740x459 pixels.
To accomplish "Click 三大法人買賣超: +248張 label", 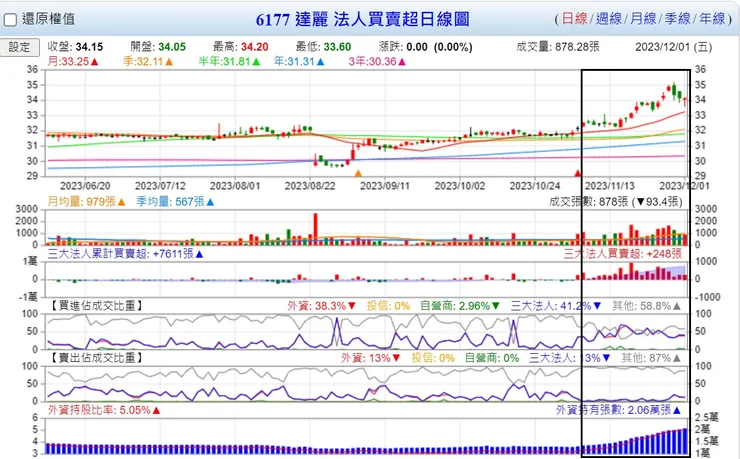I will [623, 254].
